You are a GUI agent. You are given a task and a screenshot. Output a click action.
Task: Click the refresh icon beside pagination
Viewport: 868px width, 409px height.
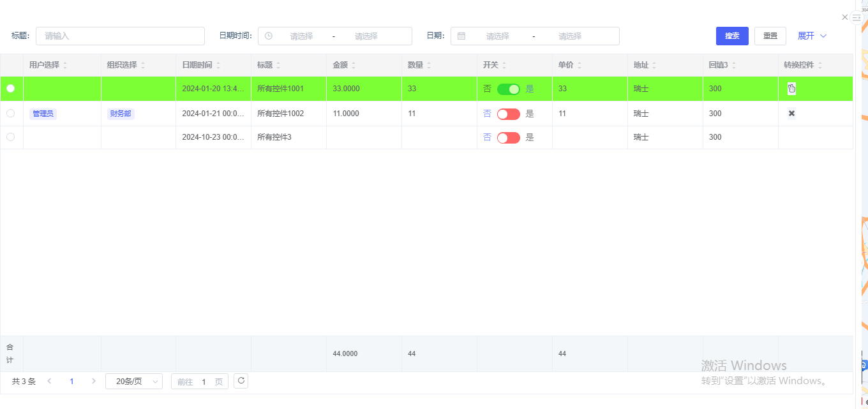(x=241, y=381)
